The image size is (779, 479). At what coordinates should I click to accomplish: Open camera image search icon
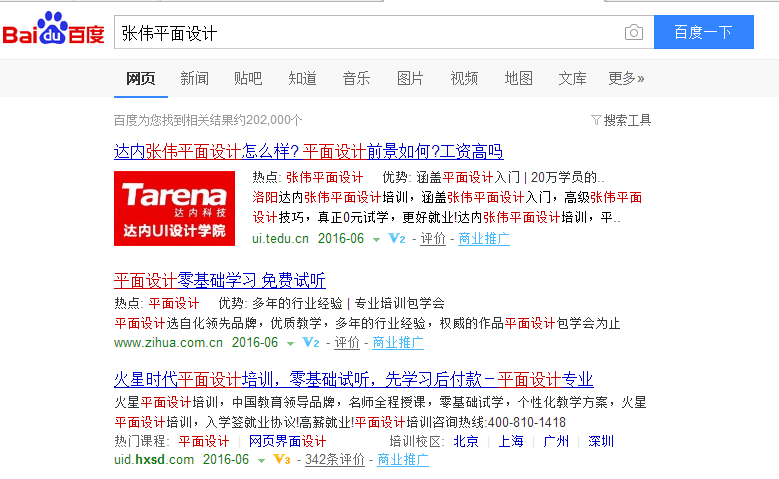click(633, 33)
